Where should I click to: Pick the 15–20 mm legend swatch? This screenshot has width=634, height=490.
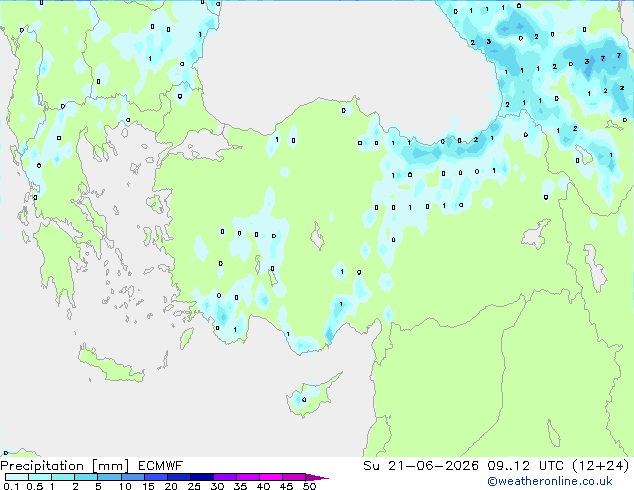coord(156,477)
